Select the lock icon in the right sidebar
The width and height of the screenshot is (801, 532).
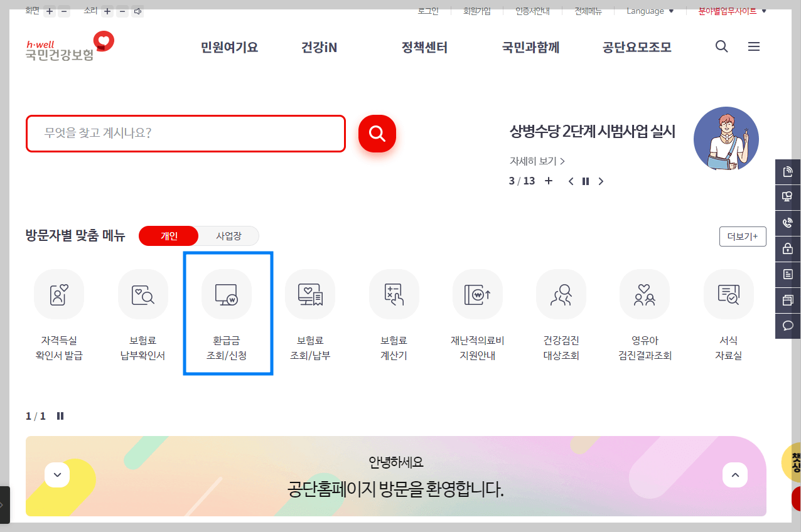tap(787, 248)
